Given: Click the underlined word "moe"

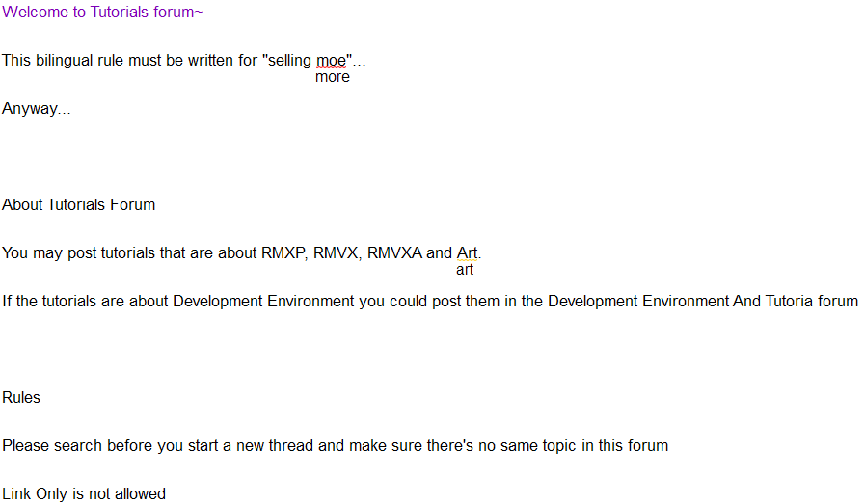Looking at the screenshot, I should pos(331,61).
